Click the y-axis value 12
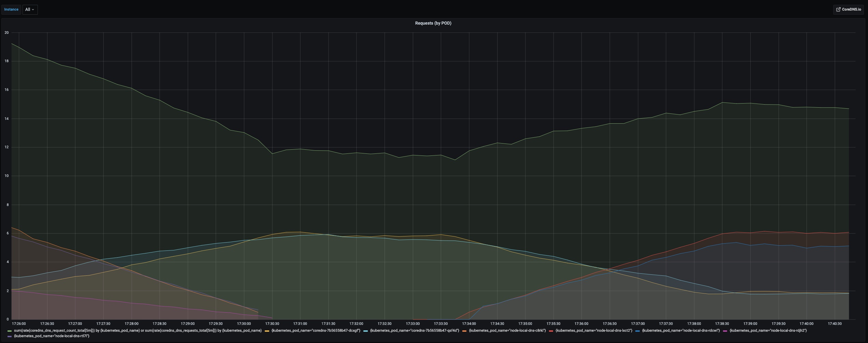The image size is (868, 343). coord(6,147)
